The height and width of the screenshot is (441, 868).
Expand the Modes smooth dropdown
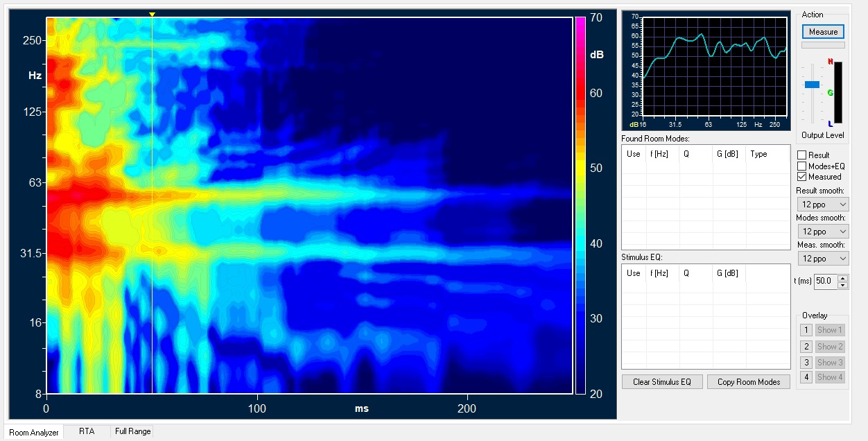point(822,232)
